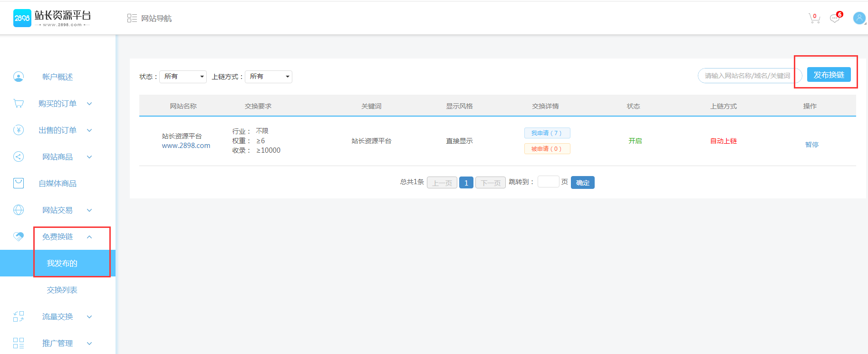The height and width of the screenshot is (354, 868).
Task: Open the 上链方式 filter dropdown
Action: [x=268, y=77]
